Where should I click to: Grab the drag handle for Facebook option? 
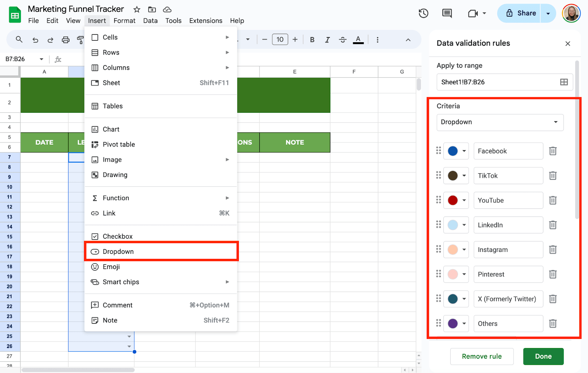pos(438,151)
